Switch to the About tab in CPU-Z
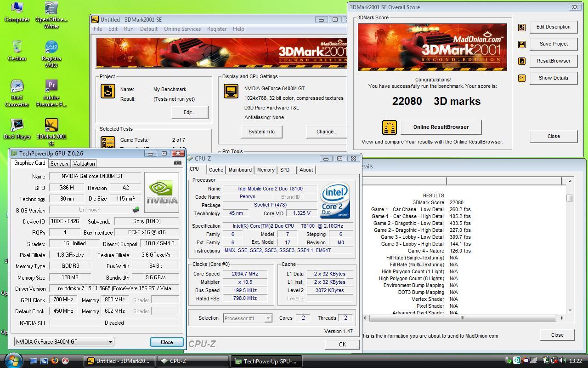588x368 pixels. point(306,170)
